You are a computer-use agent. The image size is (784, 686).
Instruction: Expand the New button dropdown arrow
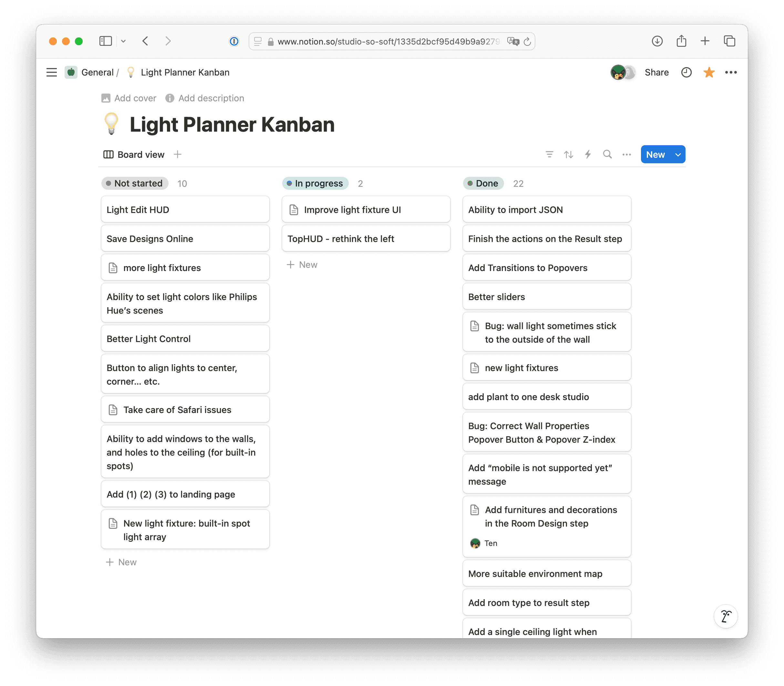point(677,155)
